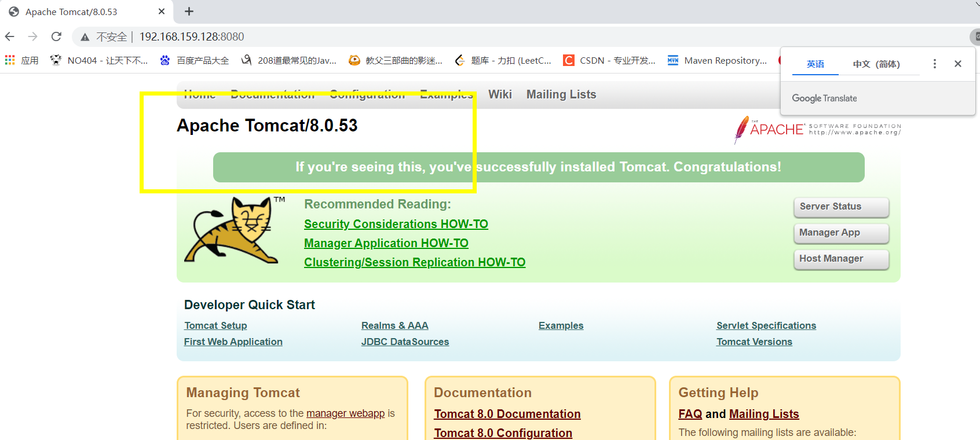This screenshot has width=980, height=440.
Task: Open Wiki in Tomcat navigation bar
Action: [x=500, y=94]
